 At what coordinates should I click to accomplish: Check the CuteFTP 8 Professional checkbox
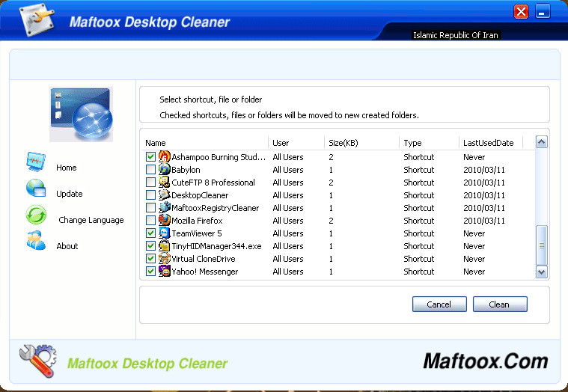[150, 182]
